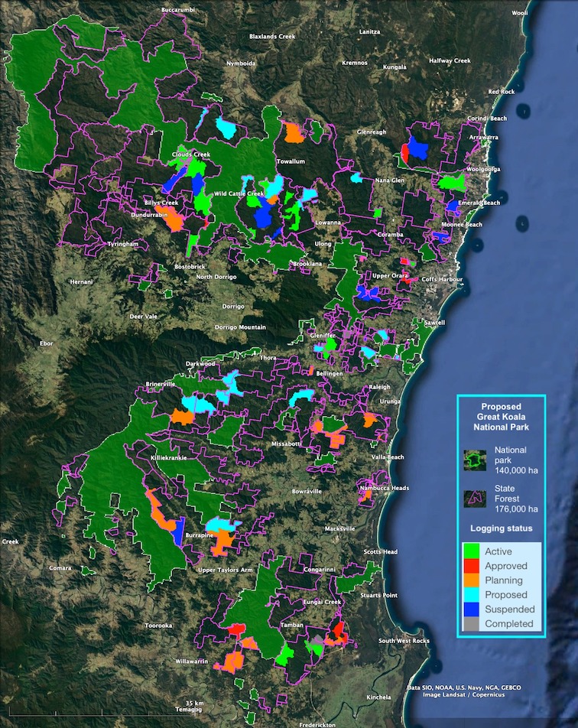Click the Hernani place label
The height and width of the screenshot is (728, 578).
point(81,282)
